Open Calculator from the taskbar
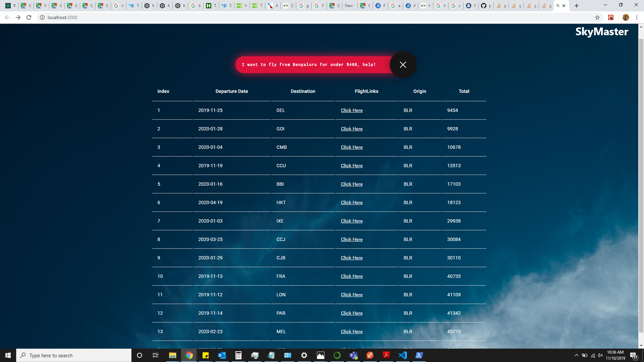644x362 pixels. tap(238, 355)
